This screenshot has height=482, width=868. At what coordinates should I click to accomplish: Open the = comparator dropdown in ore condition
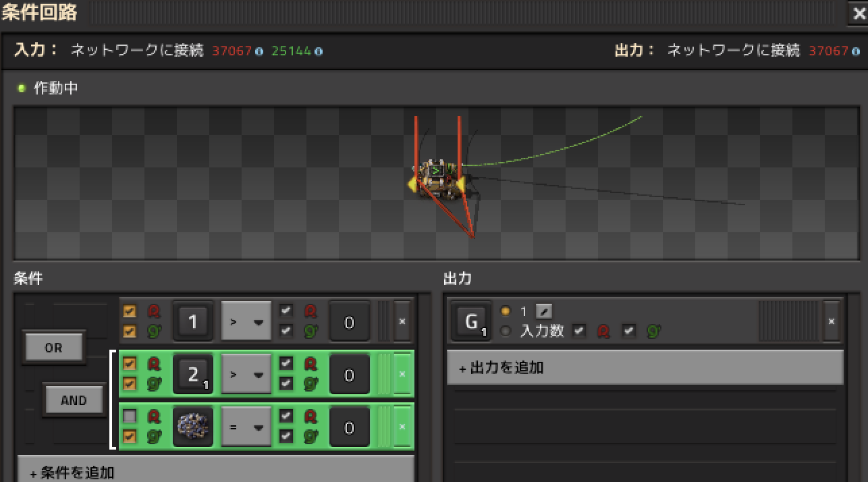(x=246, y=427)
